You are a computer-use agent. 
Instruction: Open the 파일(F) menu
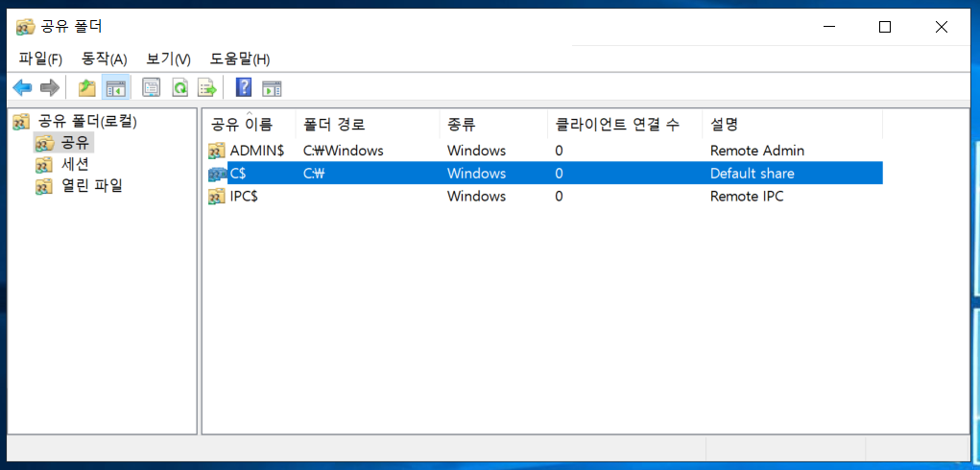tap(40, 59)
